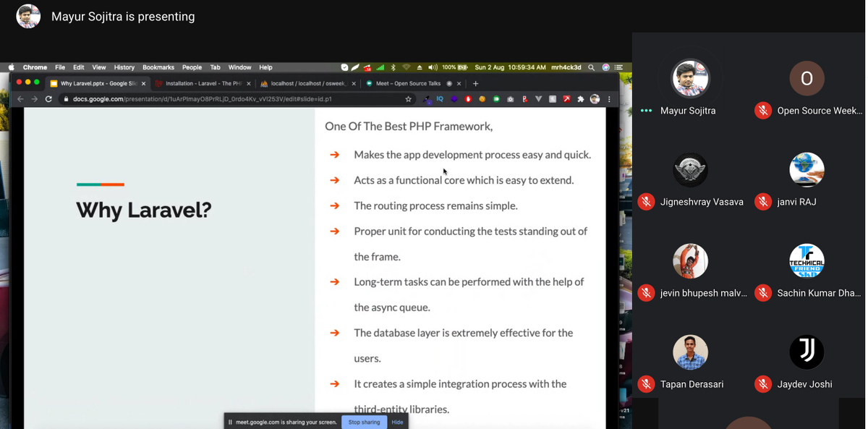
Task: Bookmark the page with the star icon
Action: (x=409, y=99)
